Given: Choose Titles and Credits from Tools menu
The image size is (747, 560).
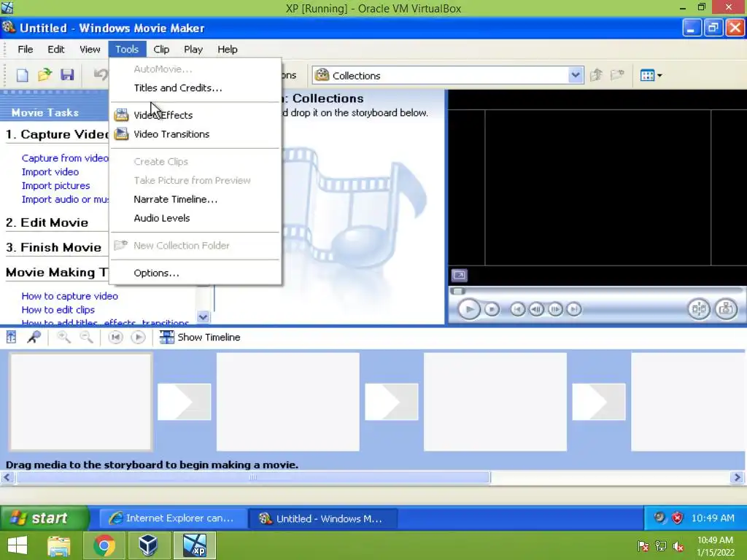Looking at the screenshot, I should tap(196, 87).
